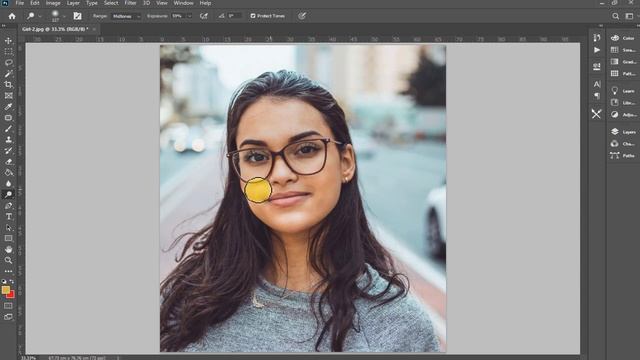Reset default foreground and background colors
Viewport: 640px width, 360px height.
tap(4, 281)
